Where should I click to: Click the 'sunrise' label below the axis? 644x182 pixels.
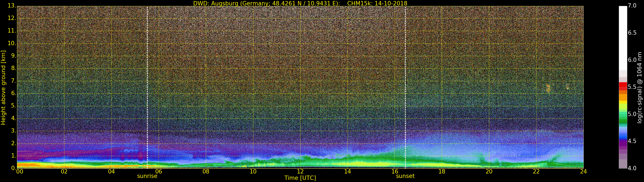pos(147,176)
